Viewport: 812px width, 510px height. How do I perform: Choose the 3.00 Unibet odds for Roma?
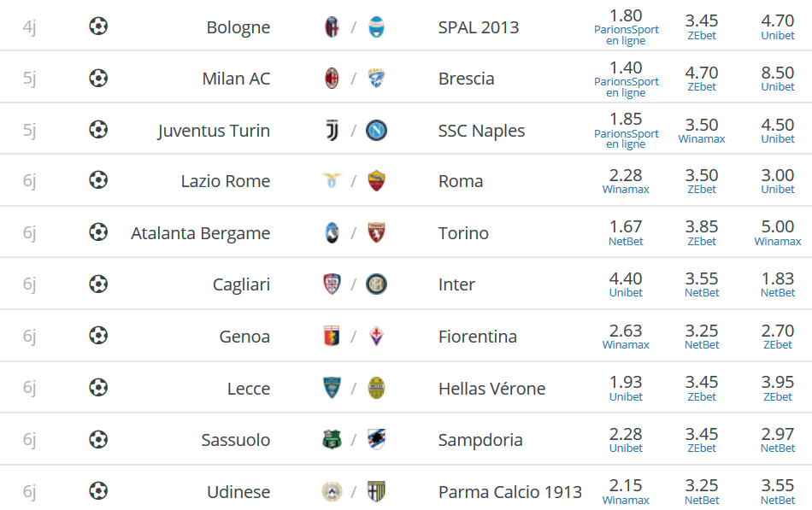pos(777,181)
